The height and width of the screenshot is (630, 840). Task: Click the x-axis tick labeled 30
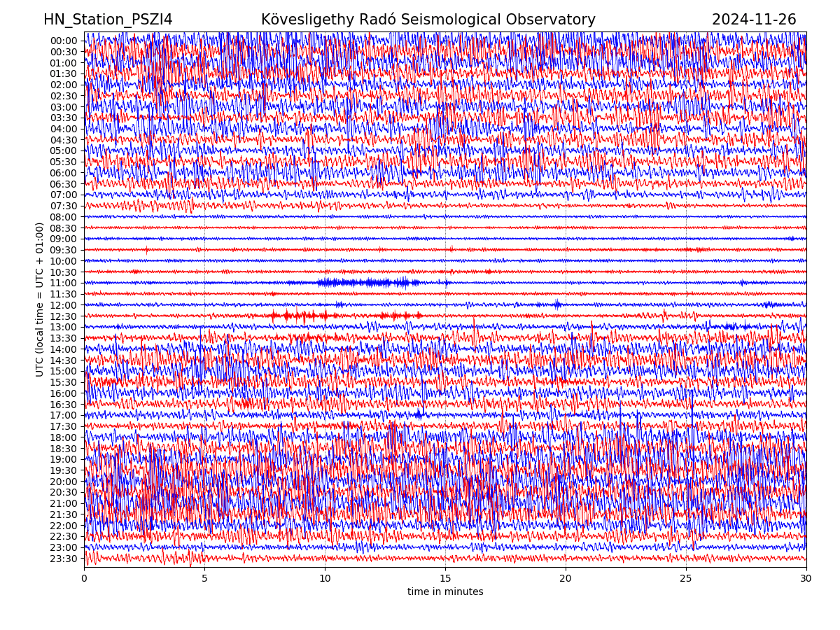(x=806, y=579)
